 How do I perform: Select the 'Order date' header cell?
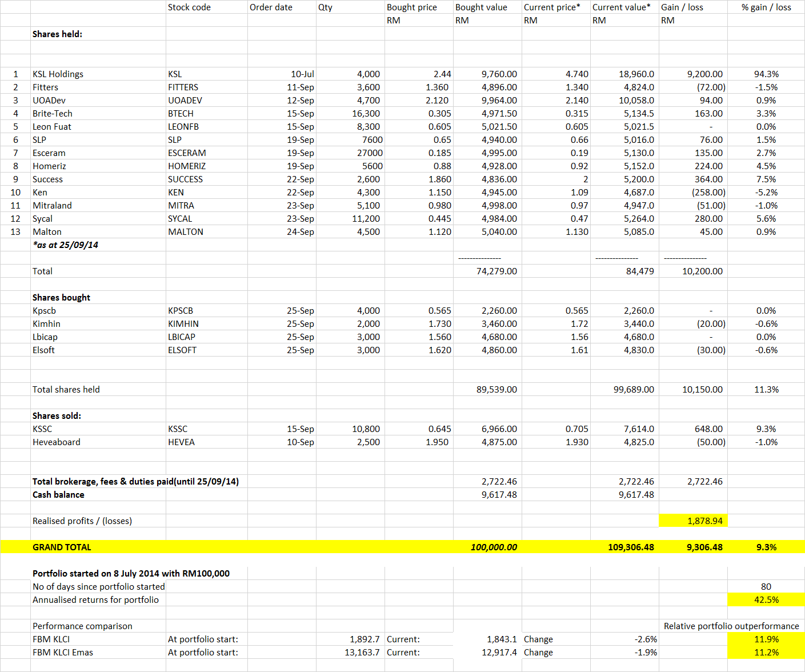[x=282, y=7]
